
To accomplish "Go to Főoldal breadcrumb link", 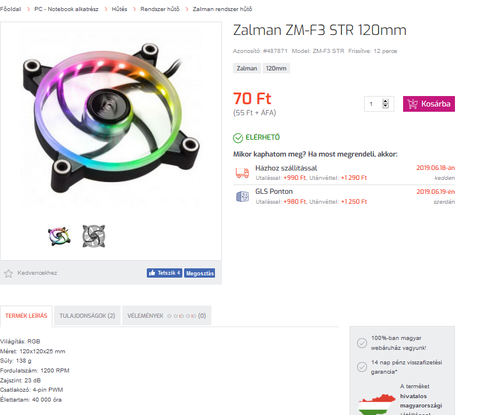I will coord(10,9).
